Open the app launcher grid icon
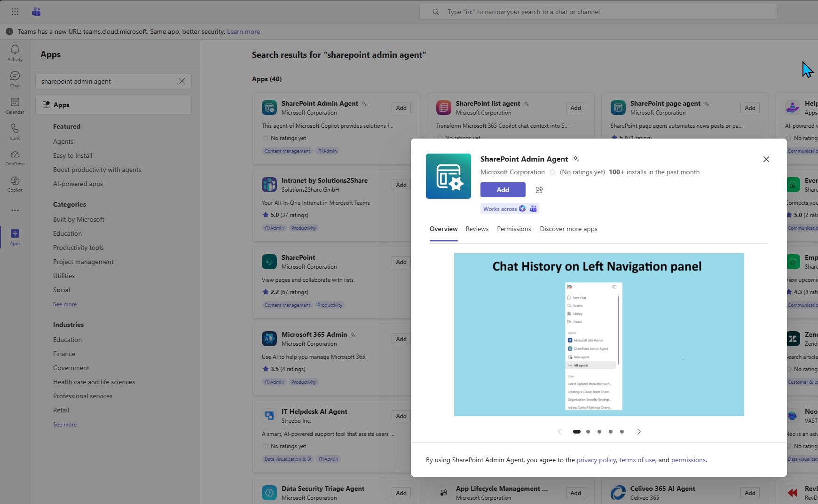The width and height of the screenshot is (818, 504). (15, 12)
